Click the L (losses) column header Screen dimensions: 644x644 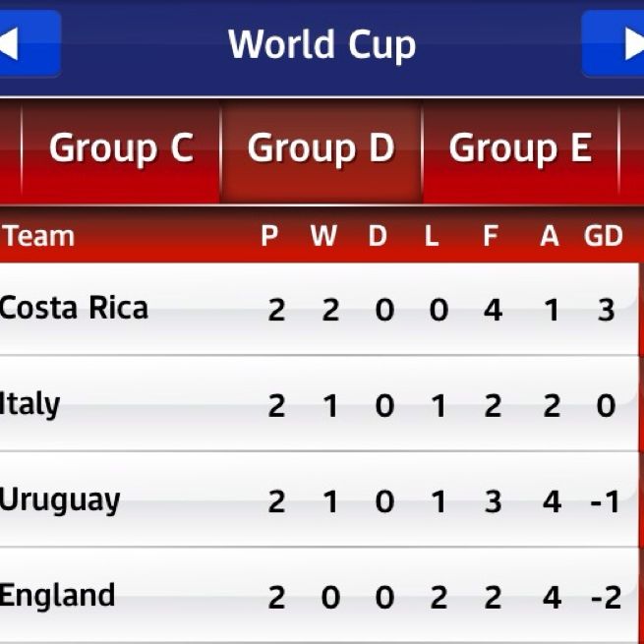click(432, 236)
